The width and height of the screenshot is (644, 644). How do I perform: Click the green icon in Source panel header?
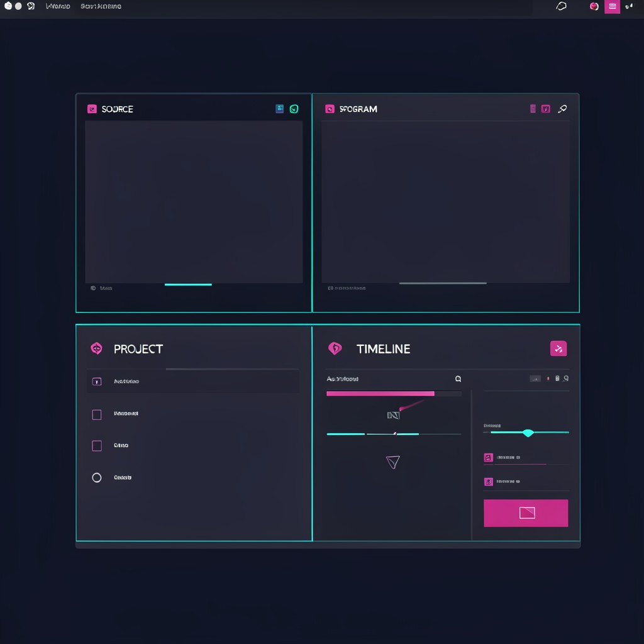click(x=294, y=109)
